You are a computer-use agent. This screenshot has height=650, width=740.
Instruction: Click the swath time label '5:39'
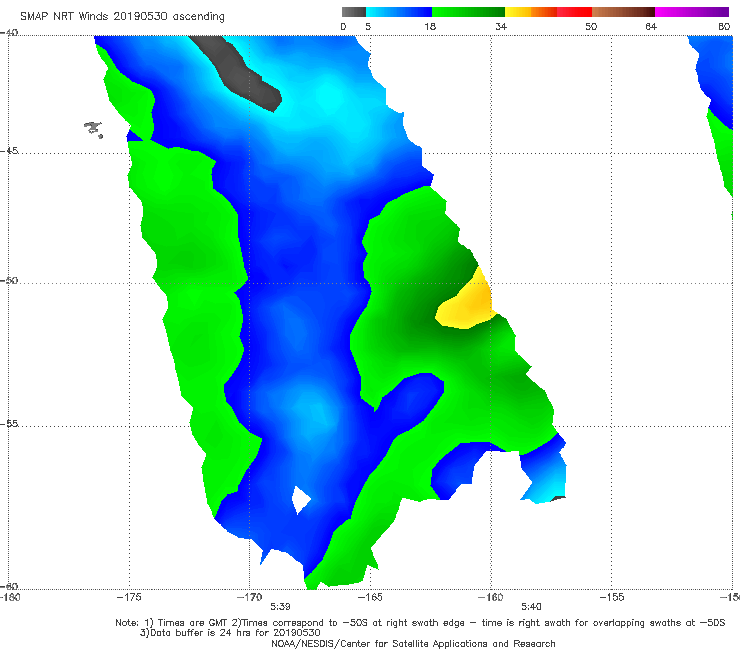pyautogui.click(x=280, y=607)
